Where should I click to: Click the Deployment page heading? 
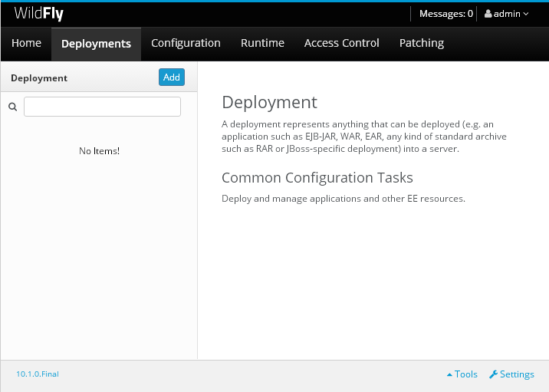point(270,102)
